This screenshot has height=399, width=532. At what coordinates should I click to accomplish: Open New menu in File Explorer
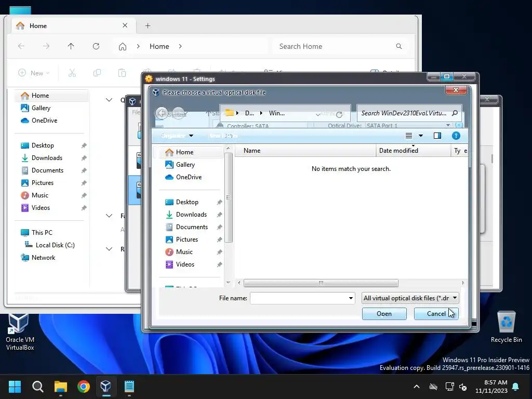pos(34,73)
